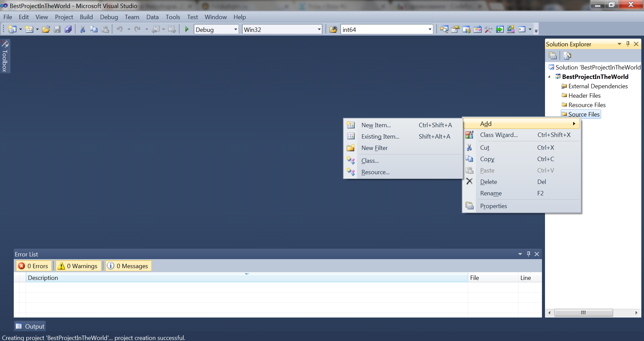Click the Redo arrow icon

pos(138,30)
